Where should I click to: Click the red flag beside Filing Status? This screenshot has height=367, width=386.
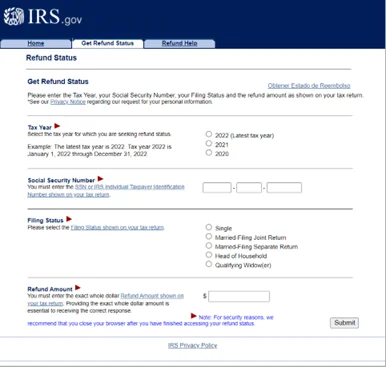click(x=69, y=219)
